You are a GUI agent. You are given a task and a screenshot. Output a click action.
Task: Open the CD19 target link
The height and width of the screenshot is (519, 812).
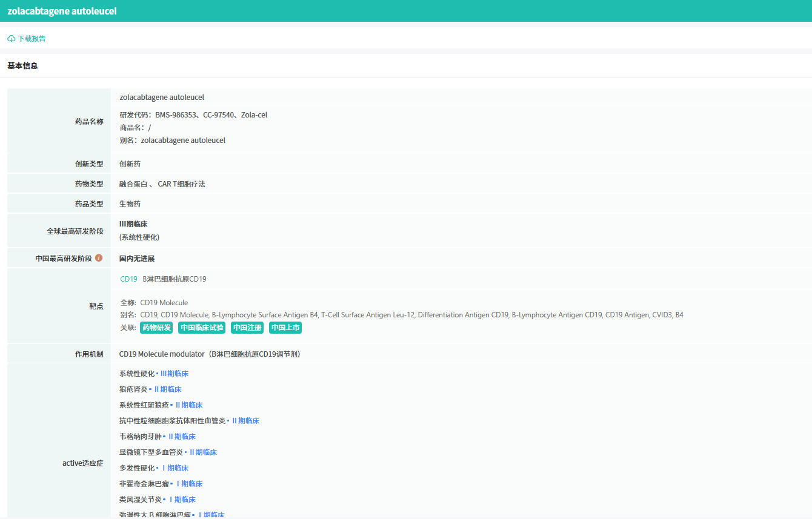[128, 279]
